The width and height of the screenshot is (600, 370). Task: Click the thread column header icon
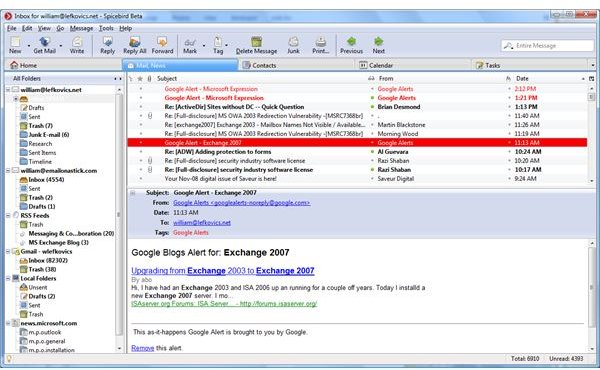131,78
